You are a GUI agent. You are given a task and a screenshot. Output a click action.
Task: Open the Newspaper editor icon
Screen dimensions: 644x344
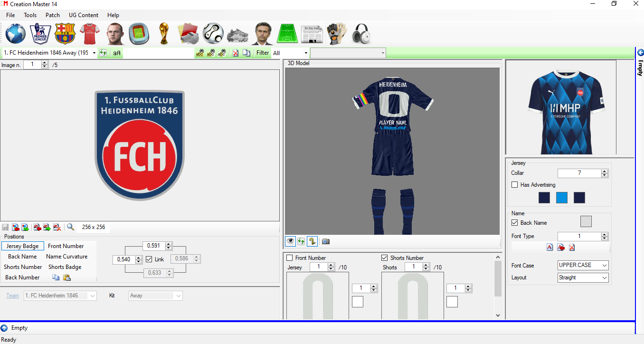(312, 35)
